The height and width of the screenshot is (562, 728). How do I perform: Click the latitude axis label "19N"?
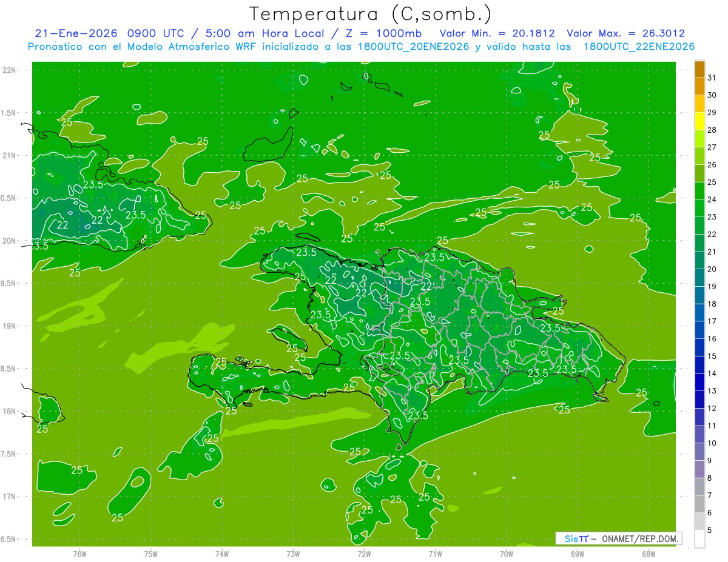tap(10, 326)
